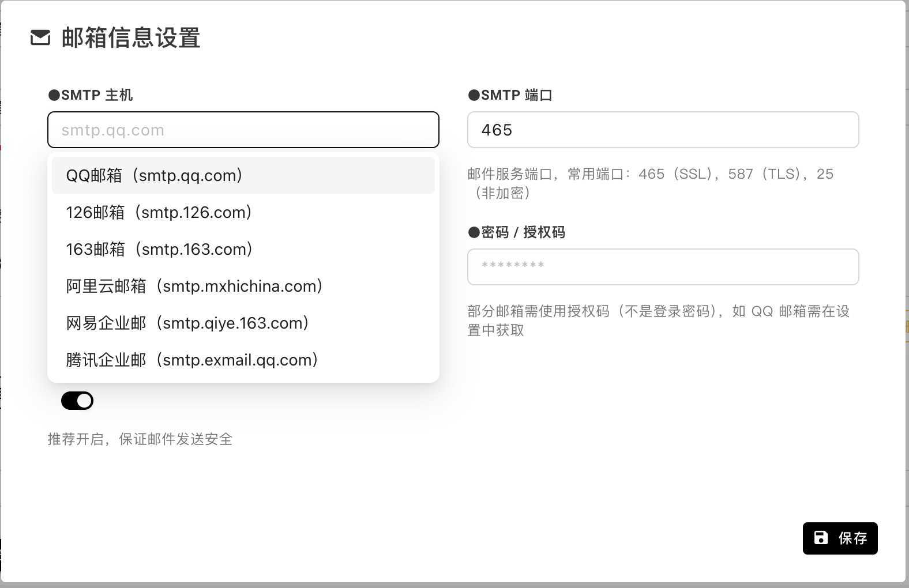This screenshot has height=588, width=909.
Task: Click the 邮箱信息设置 dialog title
Action: click(131, 38)
